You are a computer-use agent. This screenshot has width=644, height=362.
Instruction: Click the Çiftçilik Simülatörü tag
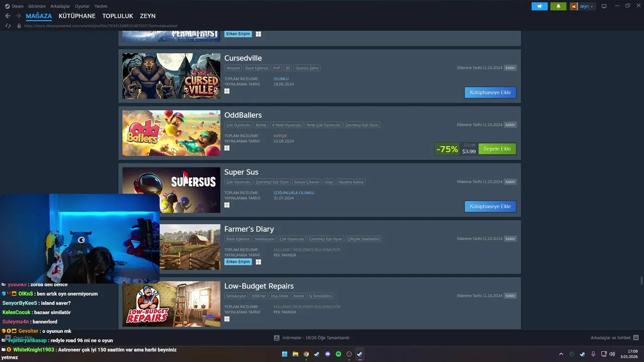[364, 239]
